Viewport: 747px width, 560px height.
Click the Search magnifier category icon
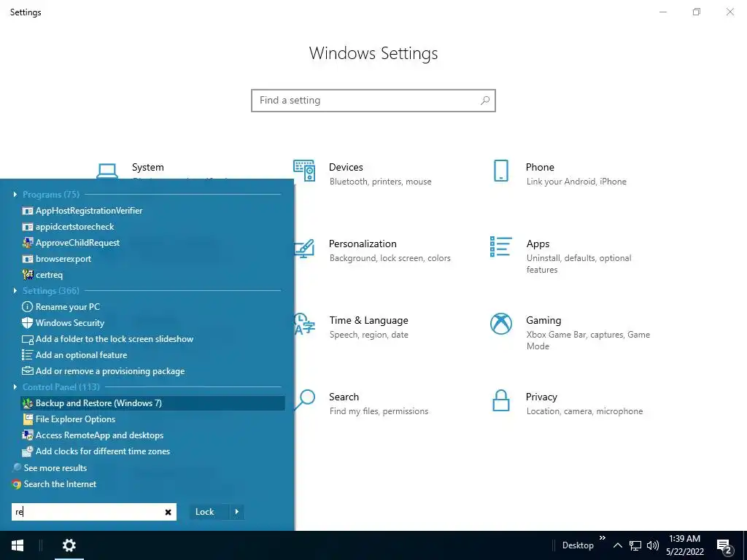tap(305, 400)
